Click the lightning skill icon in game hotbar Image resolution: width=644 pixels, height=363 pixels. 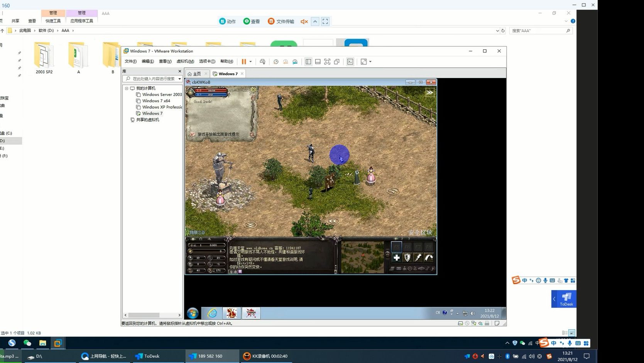click(418, 258)
